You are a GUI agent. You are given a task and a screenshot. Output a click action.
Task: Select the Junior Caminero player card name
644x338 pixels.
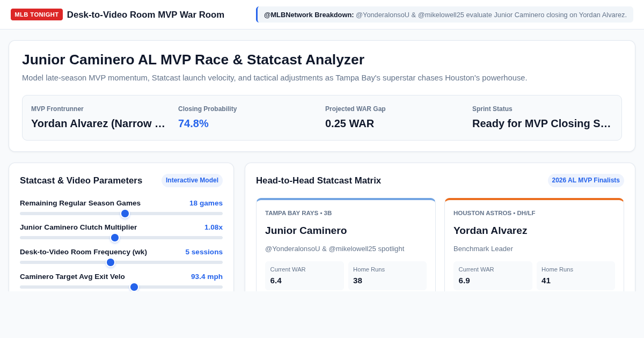(306, 231)
